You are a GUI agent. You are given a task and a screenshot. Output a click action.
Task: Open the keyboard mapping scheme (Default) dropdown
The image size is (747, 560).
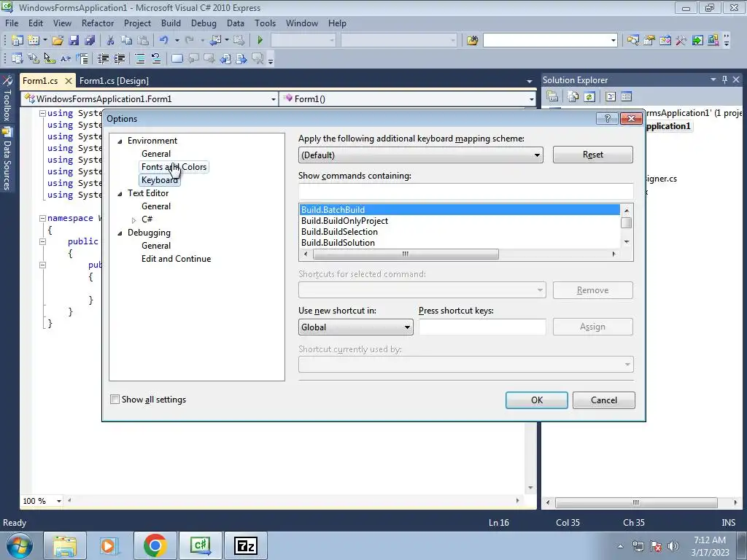(537, 155)
